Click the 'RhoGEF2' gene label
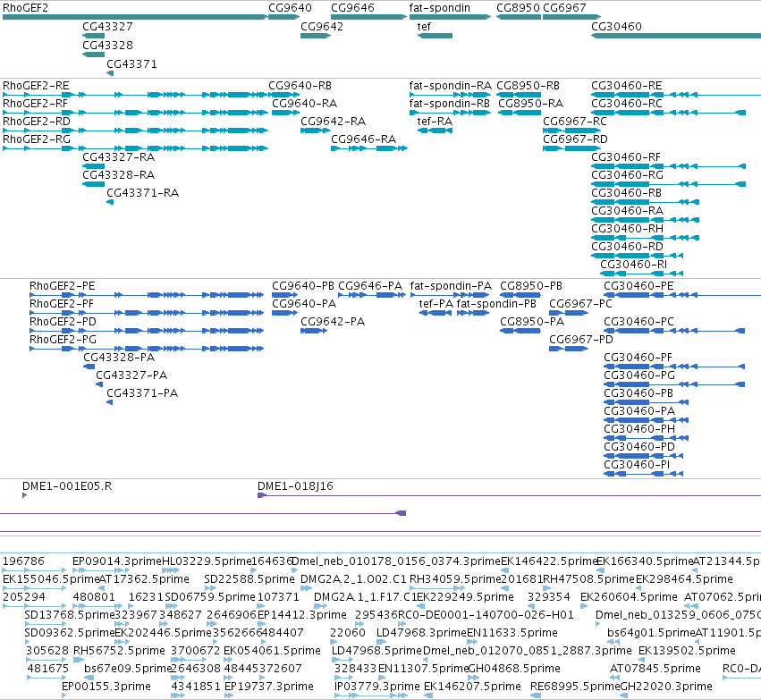This screenshot has height=700, width=761. pos(25,8)
